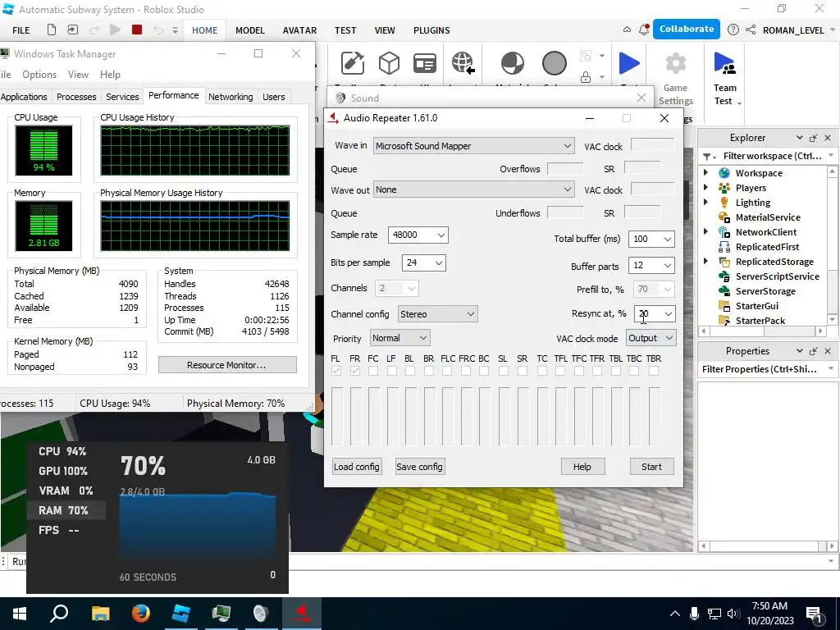Toggle the LF channel checkbox
The image size is (840, 630).
pyautogui.click(x=391, y=371)
